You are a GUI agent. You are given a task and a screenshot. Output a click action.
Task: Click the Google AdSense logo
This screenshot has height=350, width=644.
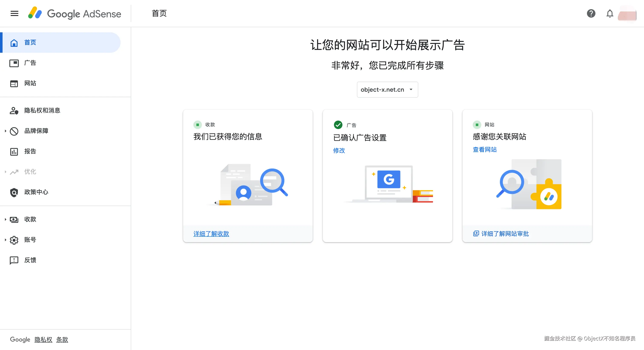pos(75,13)
